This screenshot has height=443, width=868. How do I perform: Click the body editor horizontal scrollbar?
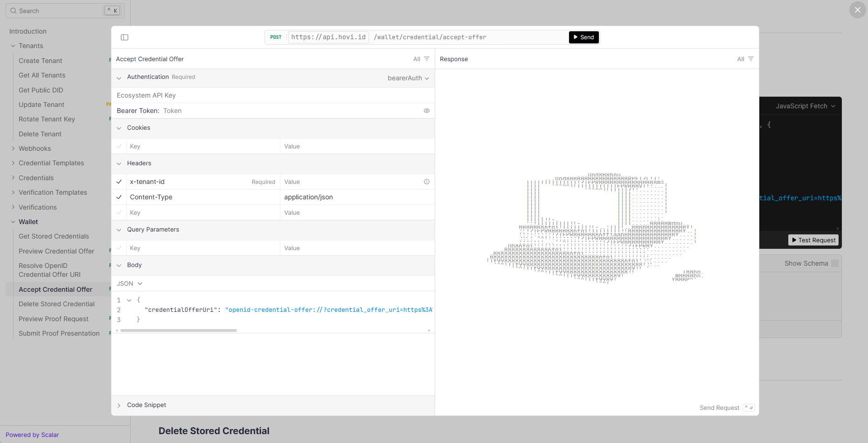click(x=179, y=330)
